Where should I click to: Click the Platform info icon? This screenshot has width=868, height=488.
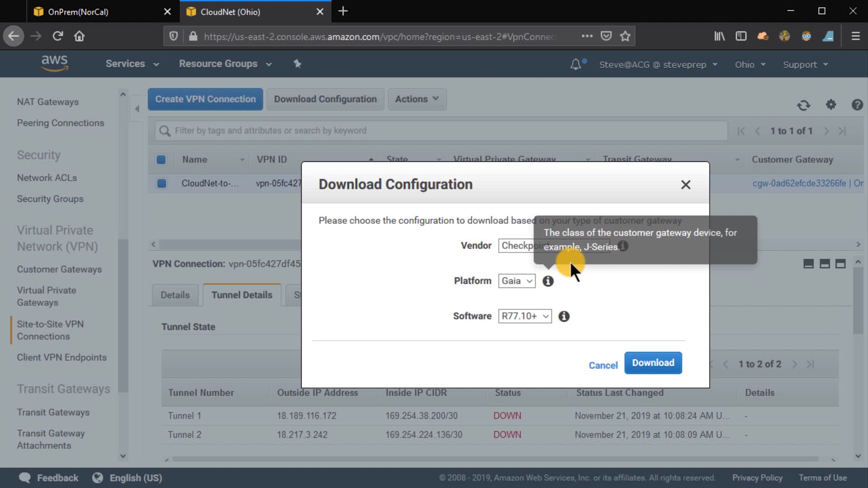click(x=548, y=281)
